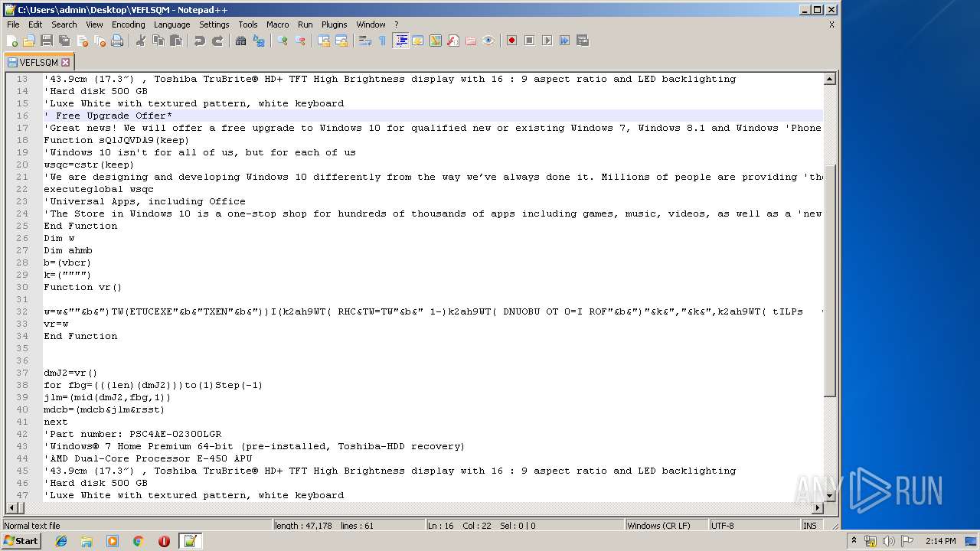Click the UTF-8 encoding status field
This screenshot has width=980, height=551.
[x=753, y=526]
